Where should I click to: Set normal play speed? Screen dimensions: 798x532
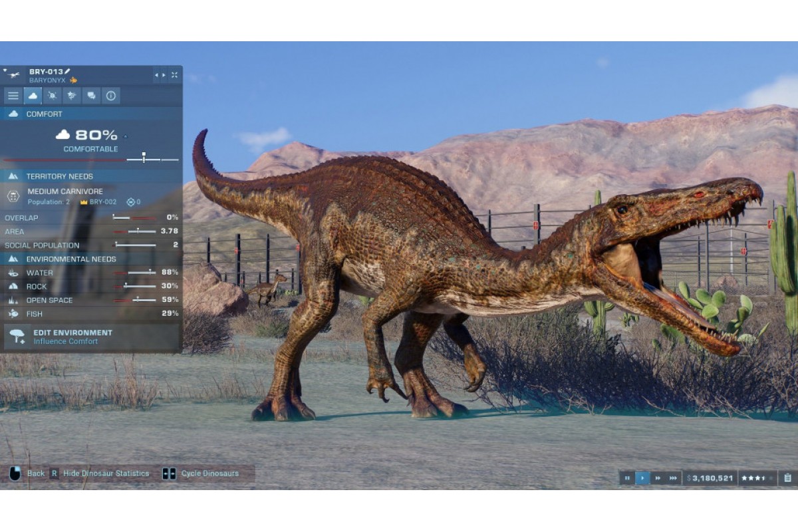pyautogui.click(x=642, y=477)
